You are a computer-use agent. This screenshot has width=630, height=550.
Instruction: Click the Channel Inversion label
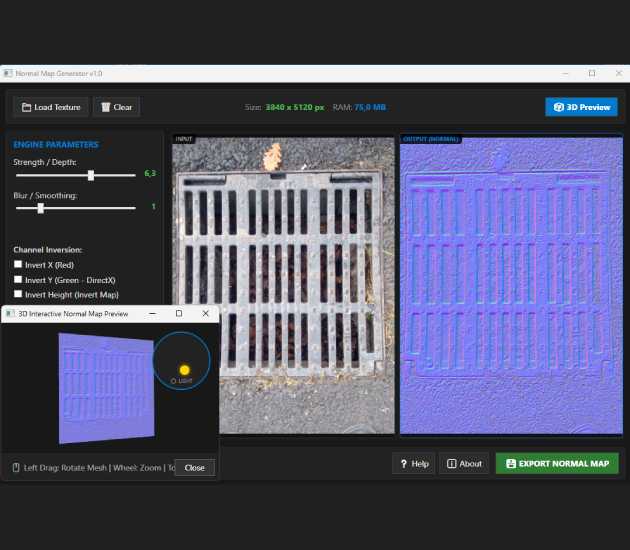48,250
